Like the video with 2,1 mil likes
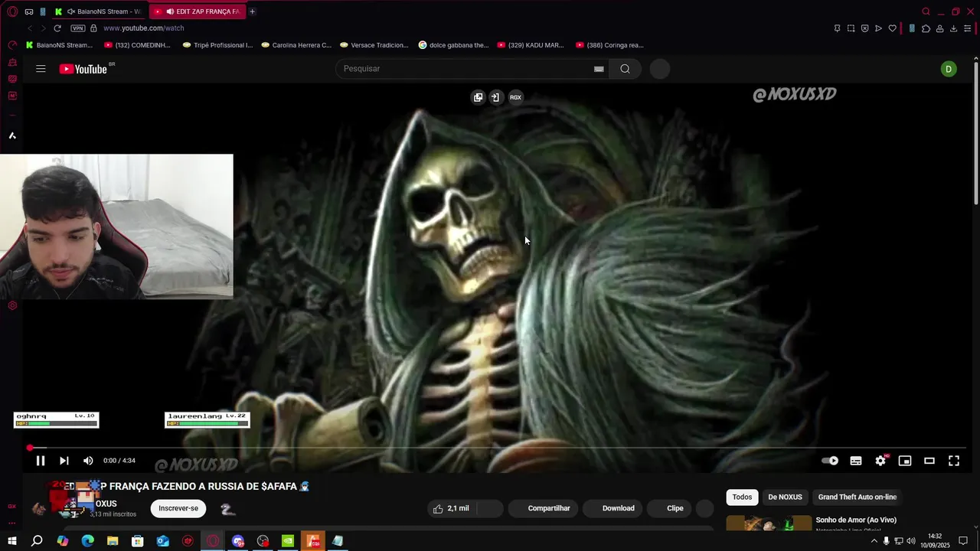 (x=451, y=508)
